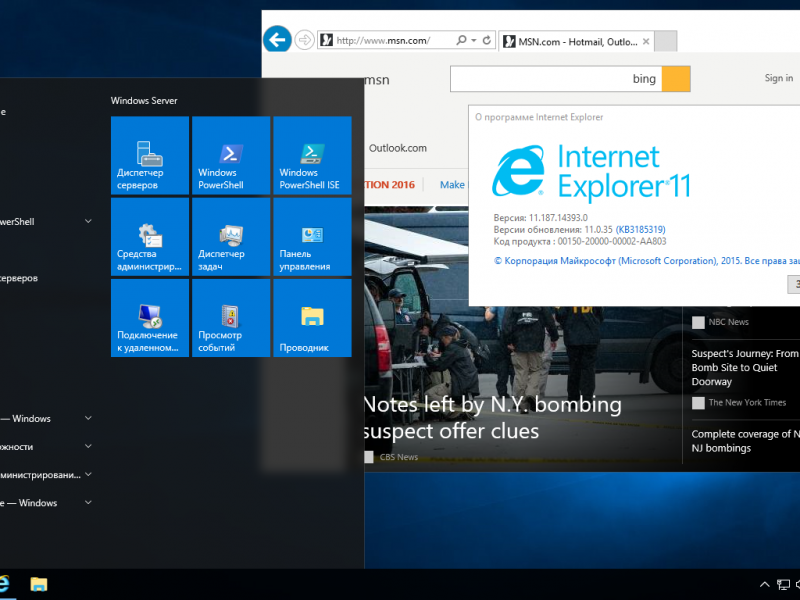Open the Подключение к удаленному рабочему столу tile
The image size is (800, 600).
149,318
